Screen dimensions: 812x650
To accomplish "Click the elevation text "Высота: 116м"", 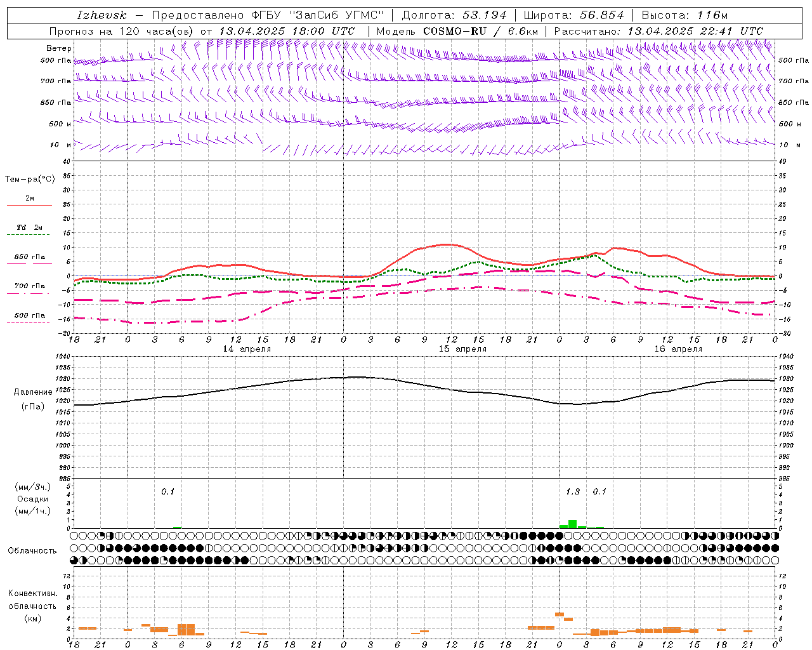I will (x=684, y=15).
